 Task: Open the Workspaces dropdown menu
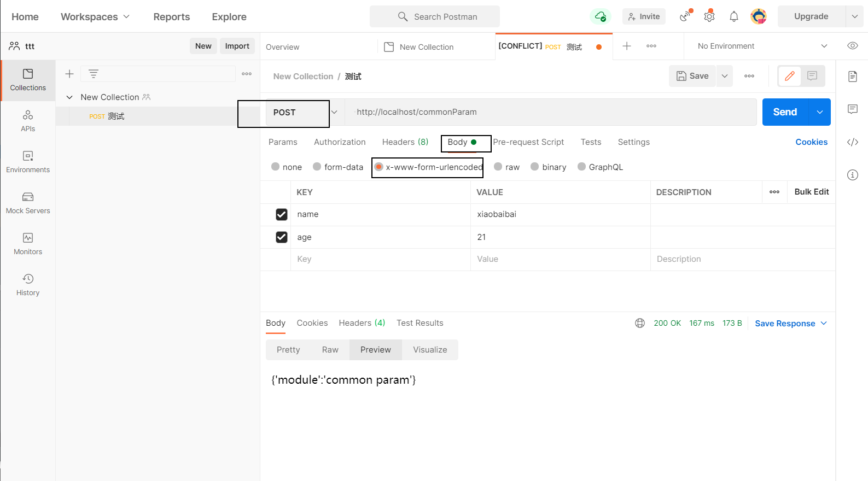point(95,16)
